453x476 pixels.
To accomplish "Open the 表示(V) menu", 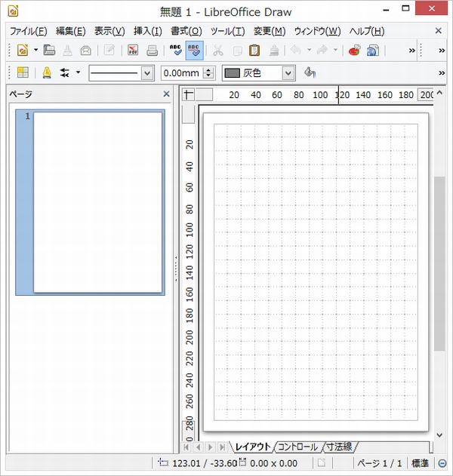I will pos(109,31).
